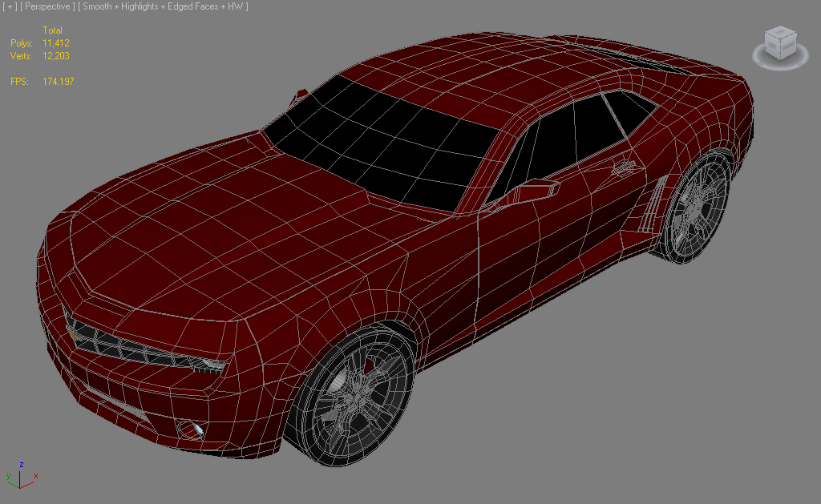
Task: Open the Perspective viewport label menu
Action: pyautogui.click(x=47, y=6)
